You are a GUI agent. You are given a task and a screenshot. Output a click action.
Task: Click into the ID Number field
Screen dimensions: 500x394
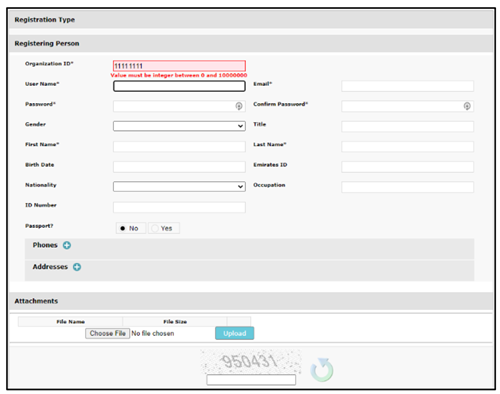(179, 207)
